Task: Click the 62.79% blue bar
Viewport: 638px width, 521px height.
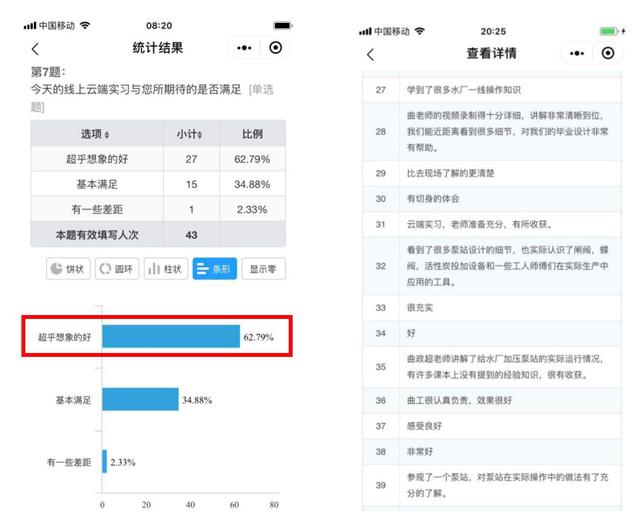Action: click(x=170, y=337)
